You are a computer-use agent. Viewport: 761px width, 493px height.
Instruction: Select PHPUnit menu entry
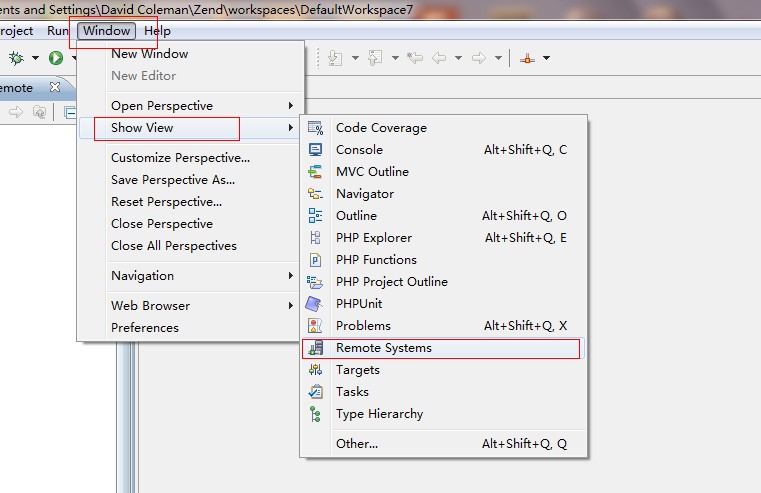pyautogui.click(x=443, y=304)
